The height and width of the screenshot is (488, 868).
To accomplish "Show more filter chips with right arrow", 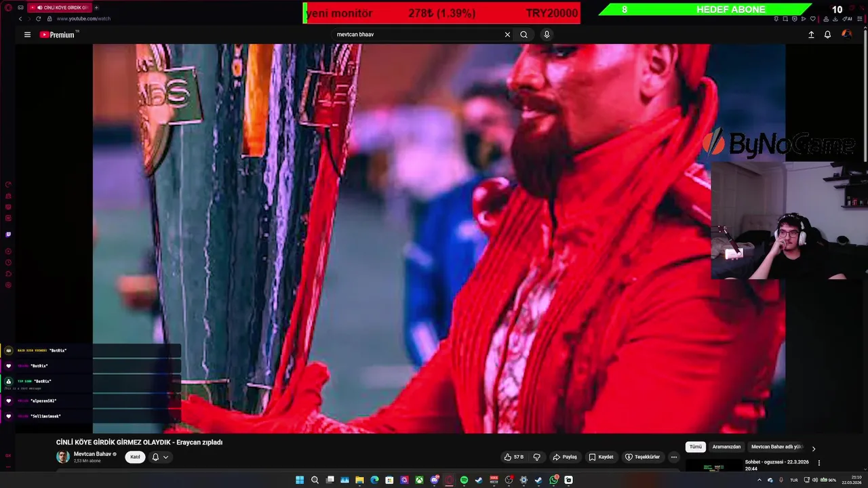I will coord(814,448).
